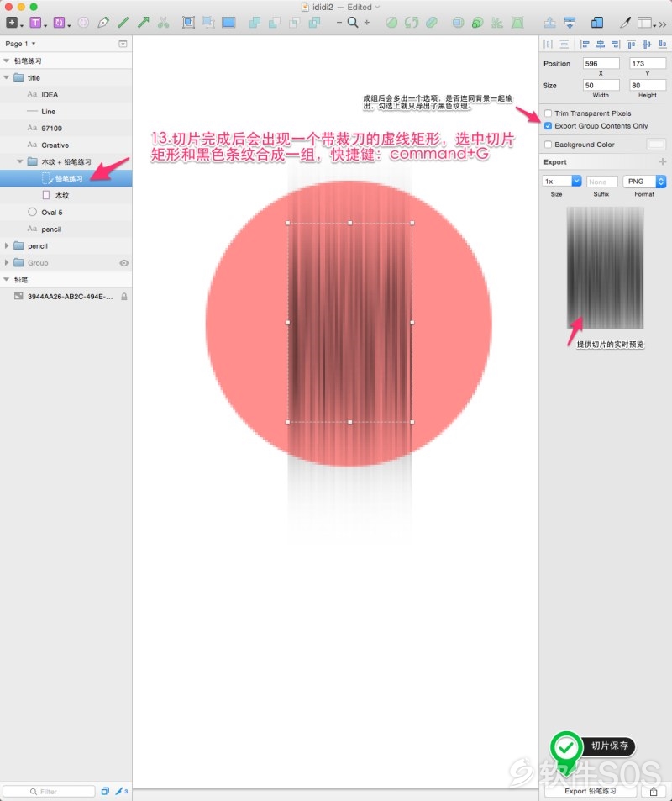
Task: Uncheck Export Group Contents Only
Action: click(548, 126)
